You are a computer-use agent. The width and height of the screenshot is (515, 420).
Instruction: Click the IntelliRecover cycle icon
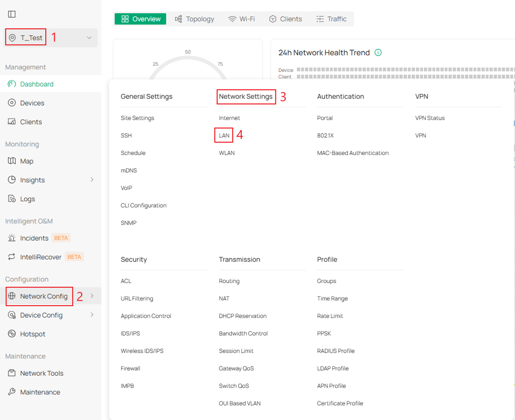(12, 257)
